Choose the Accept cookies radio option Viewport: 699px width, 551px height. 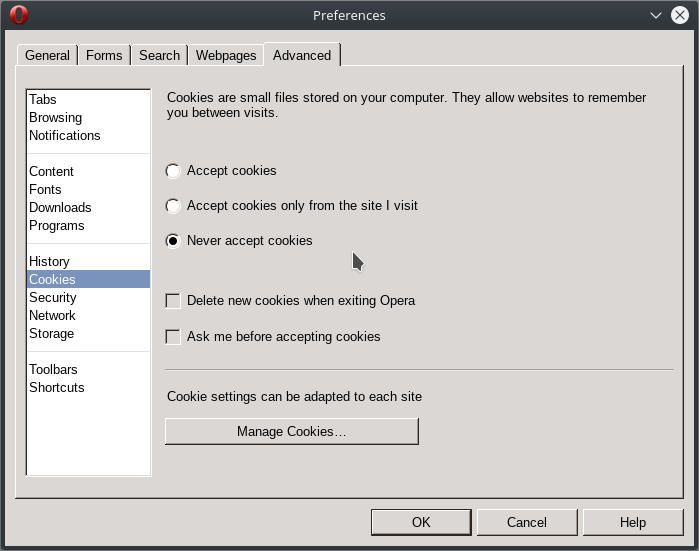(x=173, y=171)
